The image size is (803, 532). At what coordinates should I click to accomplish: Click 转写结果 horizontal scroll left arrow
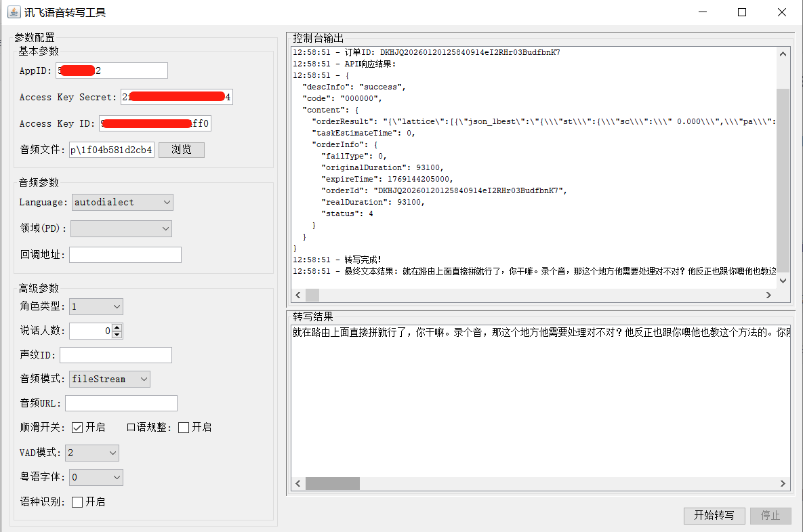298,484
